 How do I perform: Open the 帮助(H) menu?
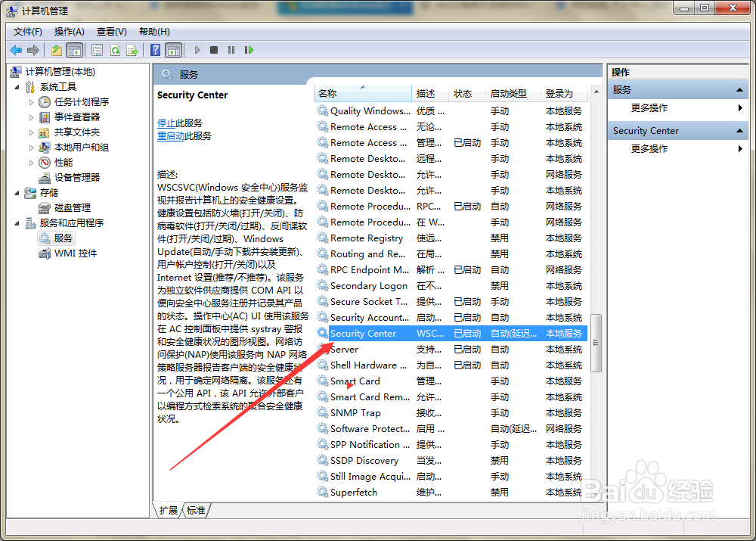(154, 31)
